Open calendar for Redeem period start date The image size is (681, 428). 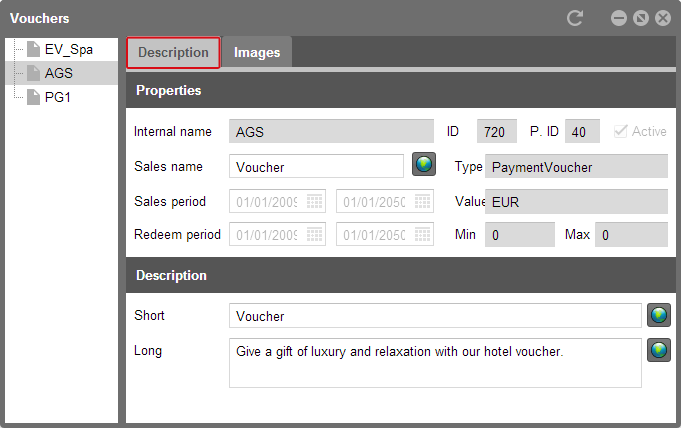314,235
